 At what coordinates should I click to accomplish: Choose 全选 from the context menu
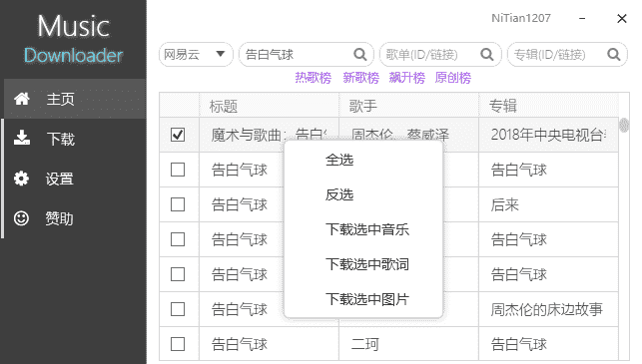[x=339, y=160]
